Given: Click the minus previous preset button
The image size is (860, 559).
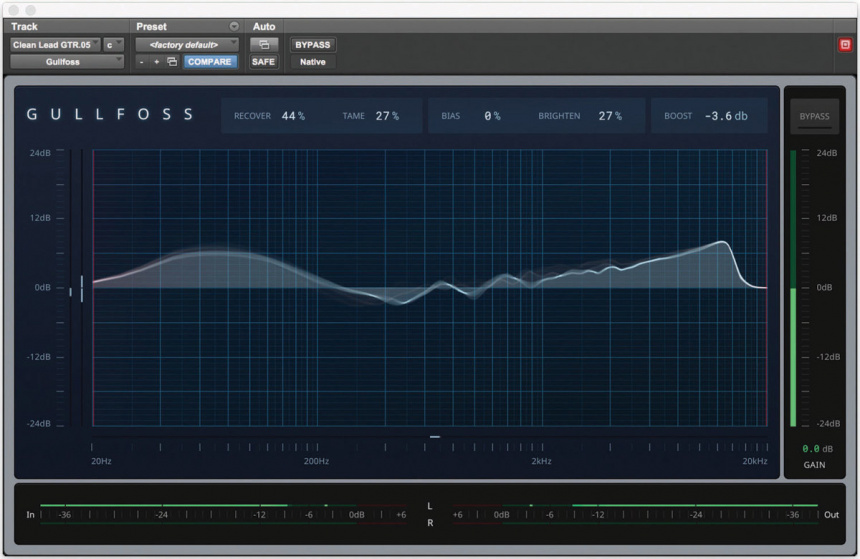Looking at the screenshot, I should pos(142,62).
